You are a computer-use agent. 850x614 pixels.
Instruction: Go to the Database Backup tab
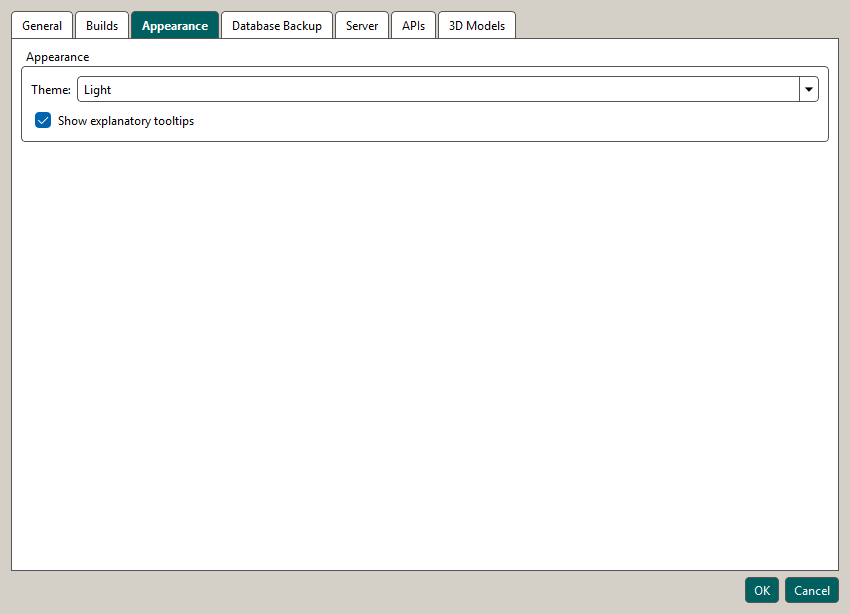[x=276, y=25]
